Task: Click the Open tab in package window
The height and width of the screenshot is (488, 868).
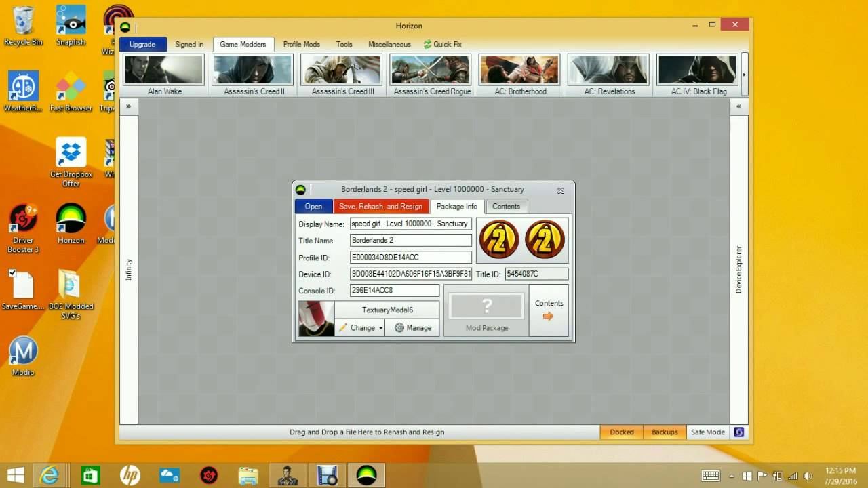Action: click(x=313, y=207)
